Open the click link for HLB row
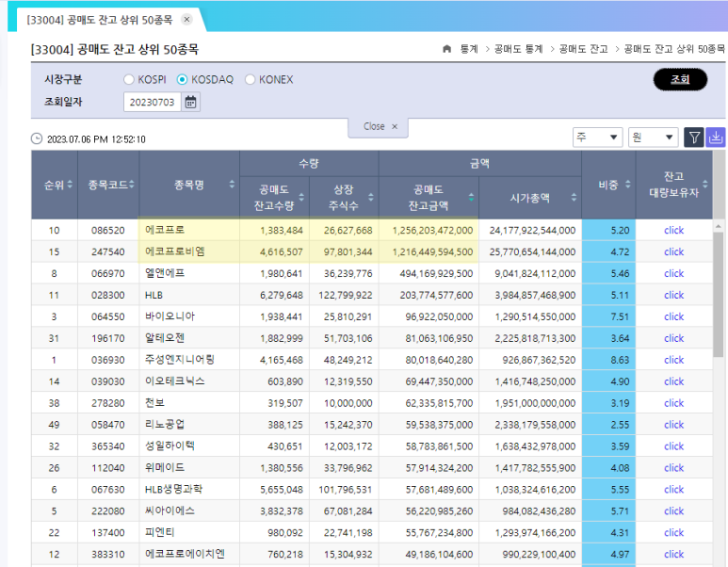Screen dimensions: 728x567 click(x=673, y=295)
